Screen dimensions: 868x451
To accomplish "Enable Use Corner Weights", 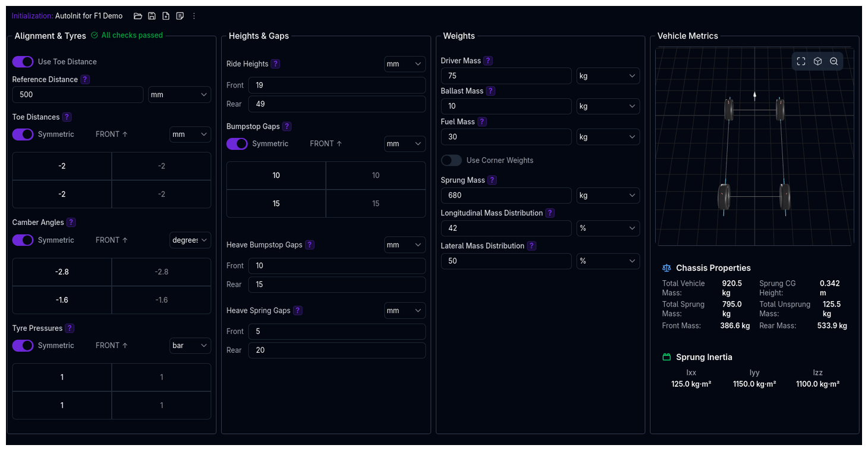I will pyautogui.click(x=451, y=160).
